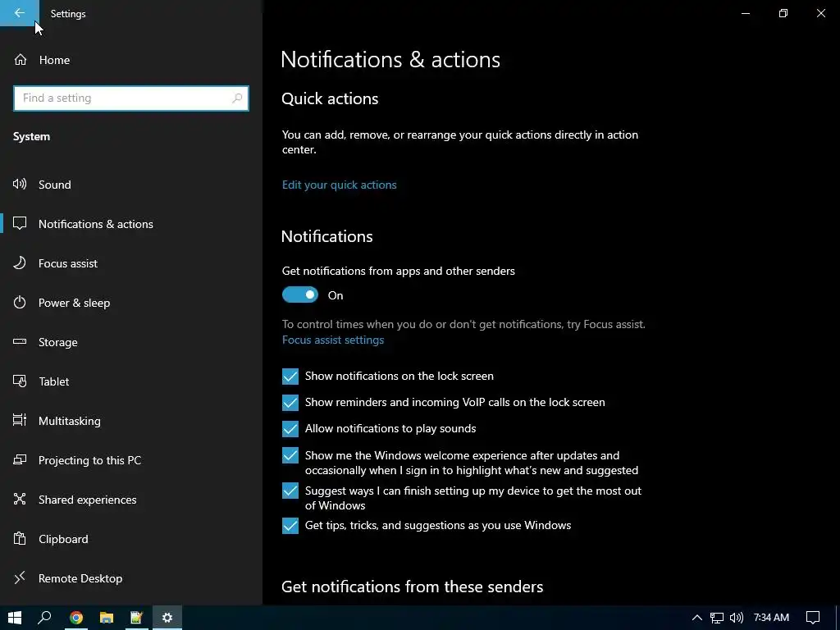Click the Sound speaker icon in sidebar
Viewport: 840px width, 630px height.
tap(20, 185)
